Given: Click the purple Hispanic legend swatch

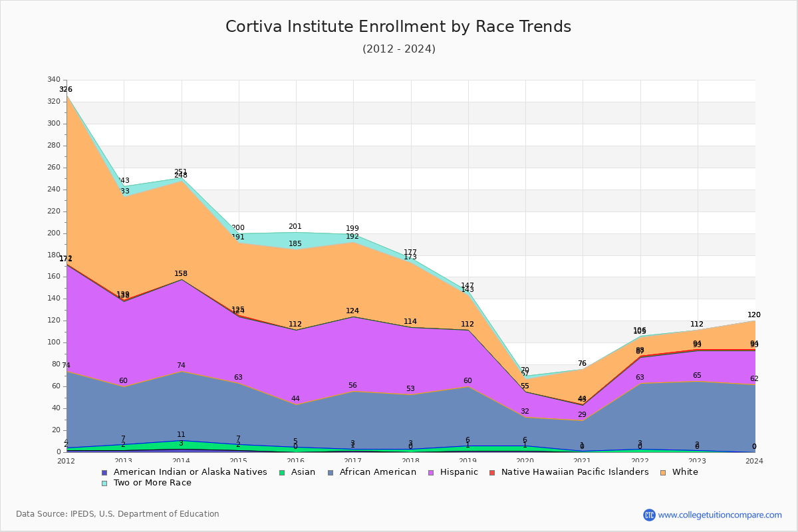Looking at the screenshot, I should click(430, 473).
